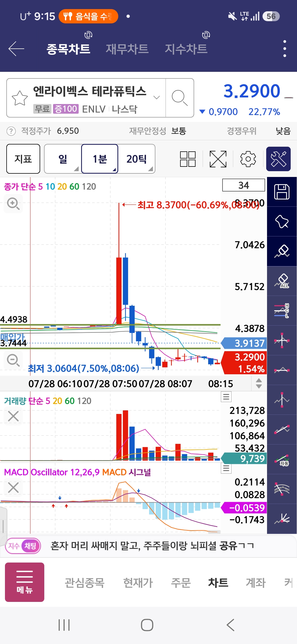Zoom out of the price chart
This screenshot has width=297, height=644.
tap(13, 360)
